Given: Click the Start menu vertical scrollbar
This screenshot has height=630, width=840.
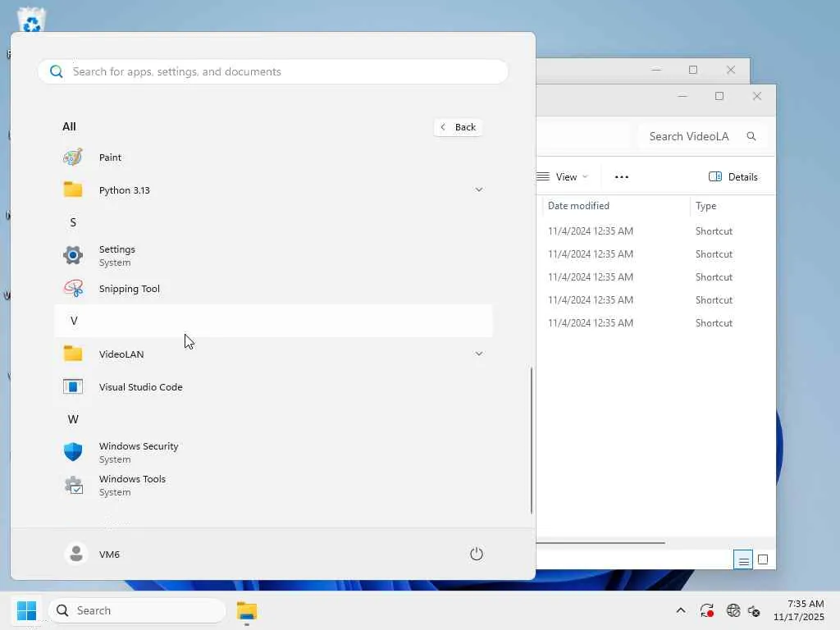Looking at the screenshot, I should pos(531,440).
